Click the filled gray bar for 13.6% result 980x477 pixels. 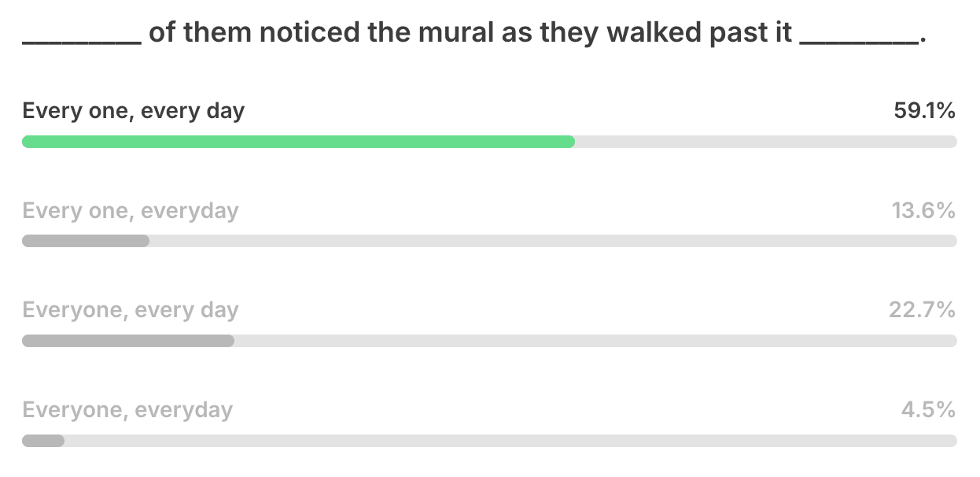tap(86, 241)
